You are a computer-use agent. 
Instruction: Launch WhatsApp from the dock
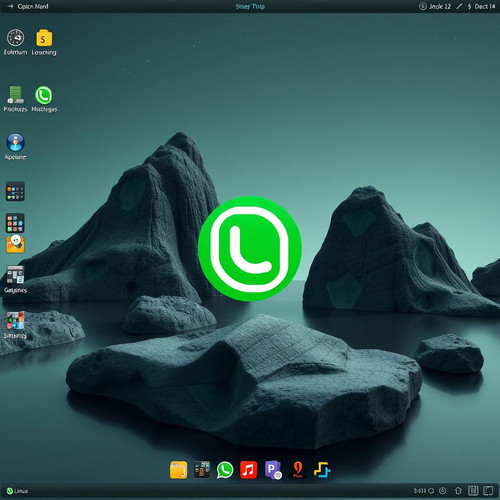point(225,470)
